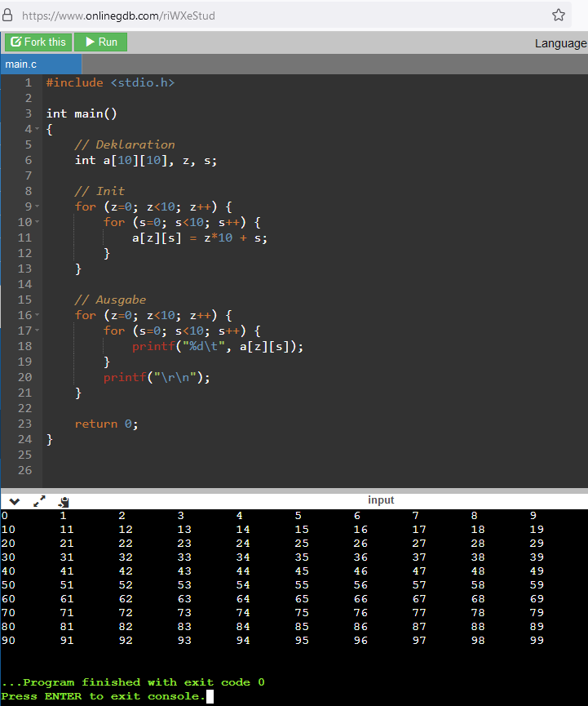Click output value 55 in console
Viewport: 588px width, 706px height.
tap(302, 584)
